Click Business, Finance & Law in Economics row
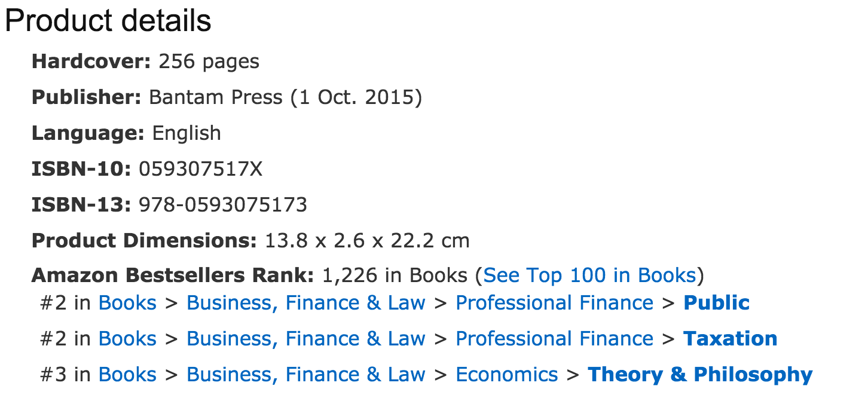Viewport: 868px width, 404px height. coord(305,375)
